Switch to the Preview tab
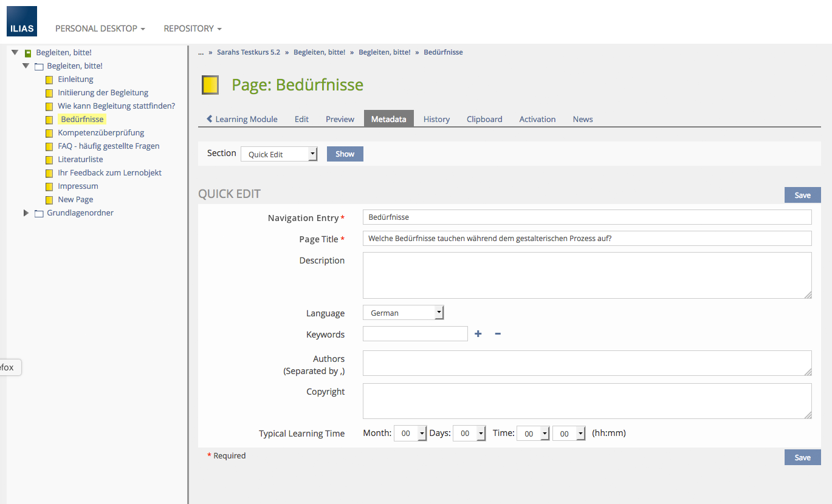Image resolution: width=832 pixels, height=504 pixels. [x=340, y=119]
